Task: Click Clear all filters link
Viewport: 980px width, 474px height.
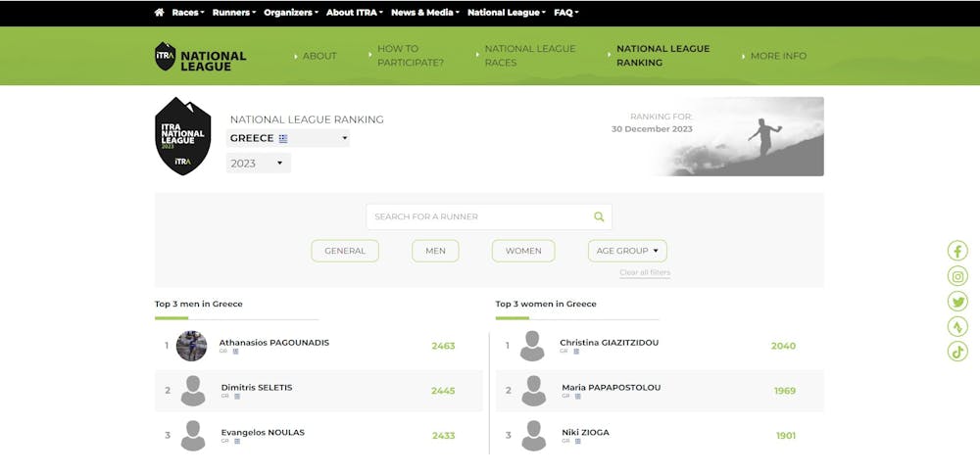Action: (x=645, y=272)
